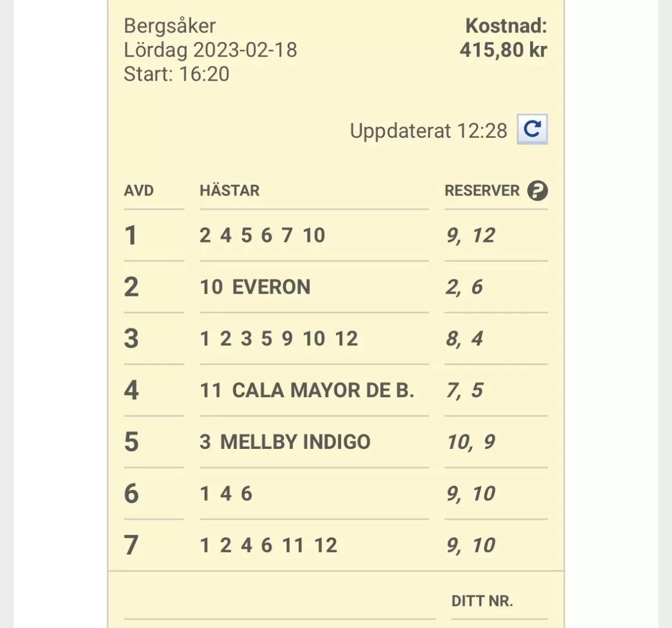Click reserves 8, 4 for race 3
This screenshot has height=628, width=672.
[464, 339]
